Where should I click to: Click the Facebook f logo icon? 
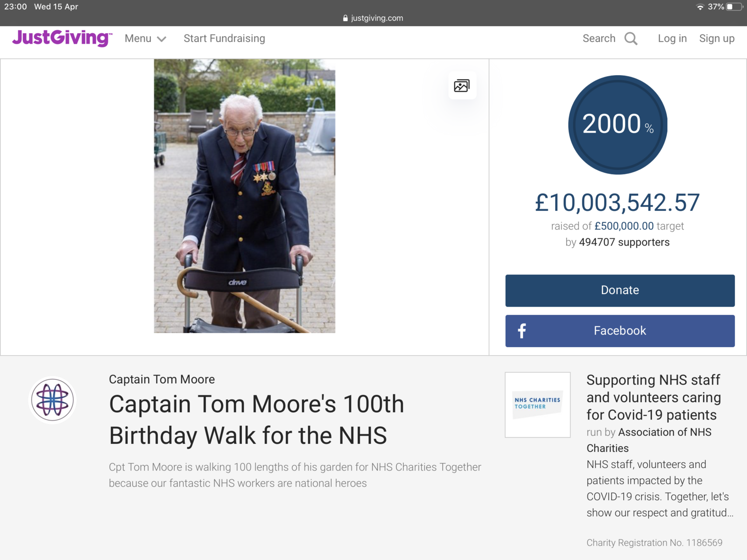[x=522, y=331]
